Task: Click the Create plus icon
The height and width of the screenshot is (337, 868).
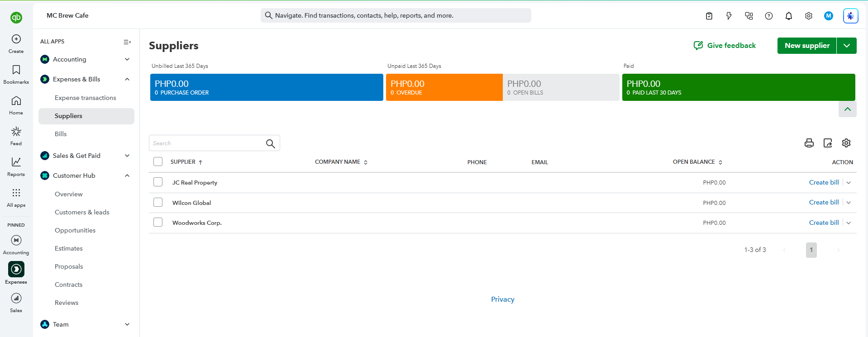Action: 16,39
